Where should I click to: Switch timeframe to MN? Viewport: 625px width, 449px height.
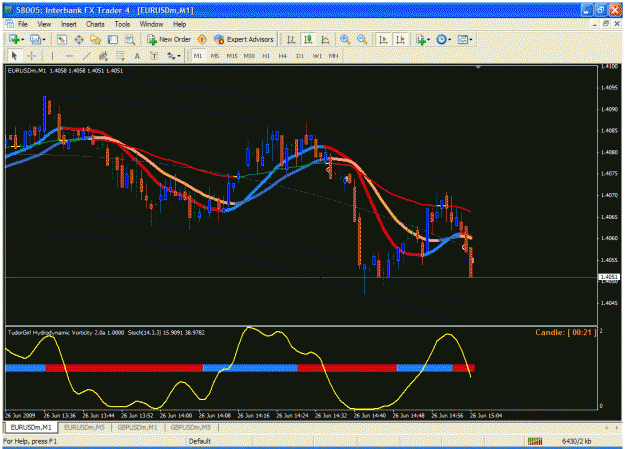(333, 56)
